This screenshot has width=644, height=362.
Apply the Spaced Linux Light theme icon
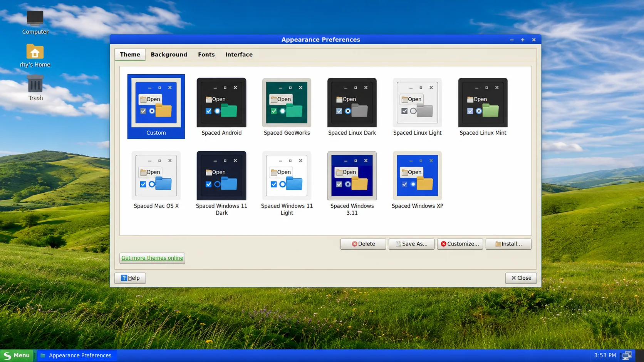point(417,103)
